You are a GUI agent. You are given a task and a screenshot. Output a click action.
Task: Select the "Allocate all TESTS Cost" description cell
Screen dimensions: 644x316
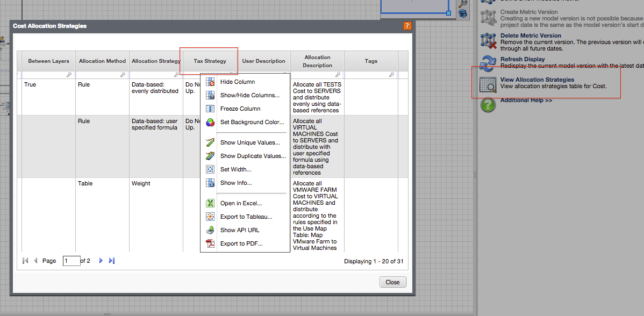[x=318, y=97]
